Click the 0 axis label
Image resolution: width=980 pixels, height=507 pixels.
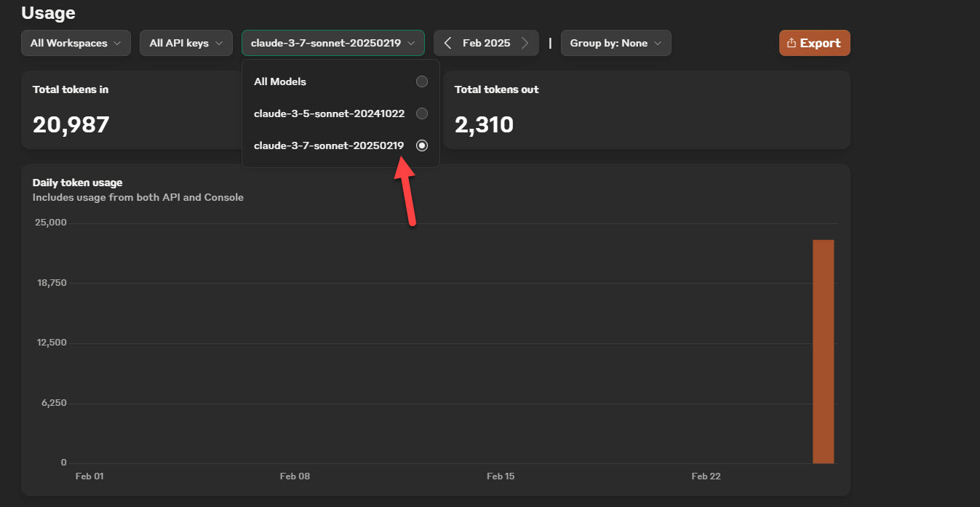(64, 463)
